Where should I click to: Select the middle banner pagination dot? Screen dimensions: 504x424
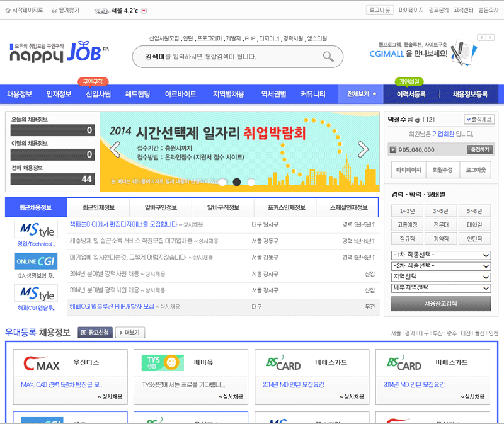click(x=237, y=182)
